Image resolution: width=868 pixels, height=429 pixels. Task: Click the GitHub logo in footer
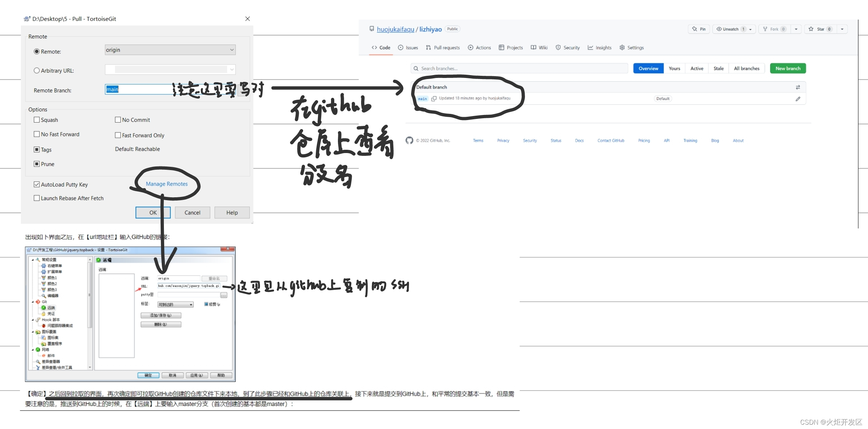[409, 140]
